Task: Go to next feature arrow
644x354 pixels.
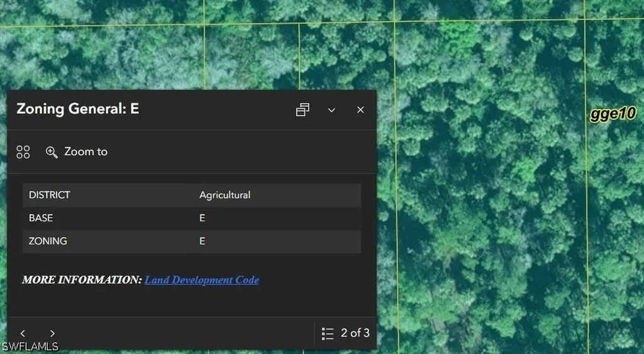Action: point(52,333)
